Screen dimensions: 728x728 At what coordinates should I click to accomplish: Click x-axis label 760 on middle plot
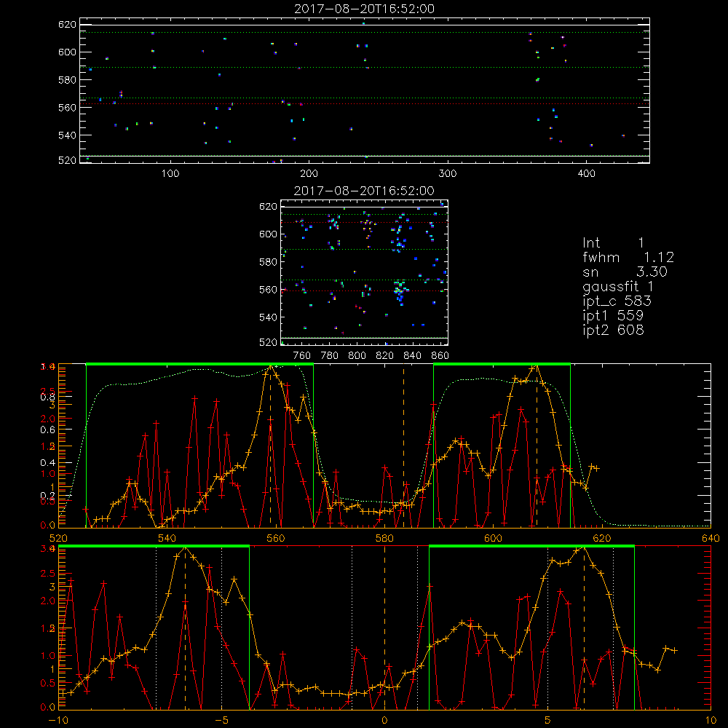pyautogui.click(x=302, y=356)
